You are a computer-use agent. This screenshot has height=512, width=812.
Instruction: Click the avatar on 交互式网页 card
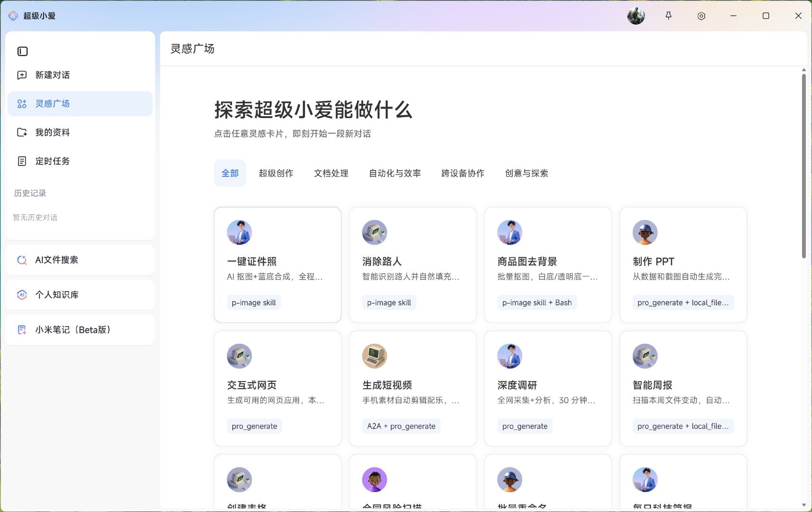pos(240,356)
